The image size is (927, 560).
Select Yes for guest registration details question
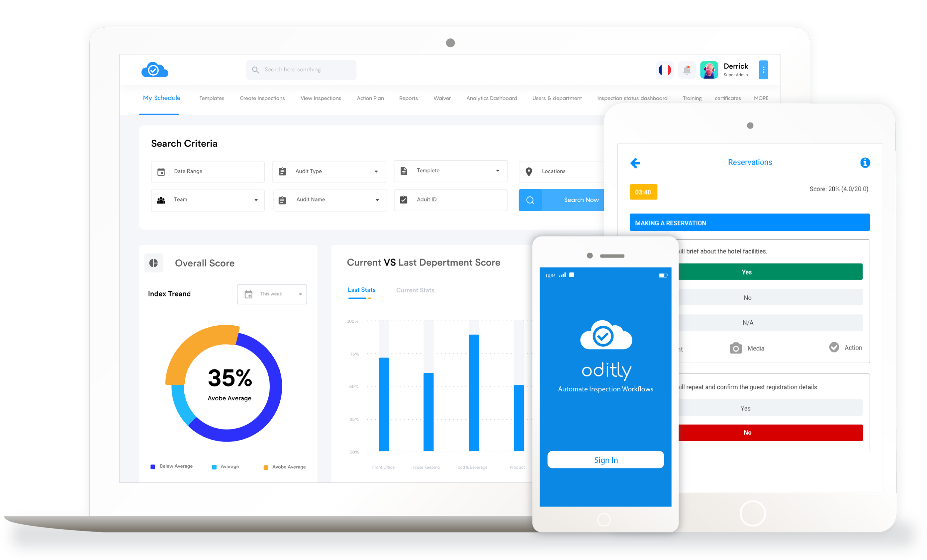point(770,408)
